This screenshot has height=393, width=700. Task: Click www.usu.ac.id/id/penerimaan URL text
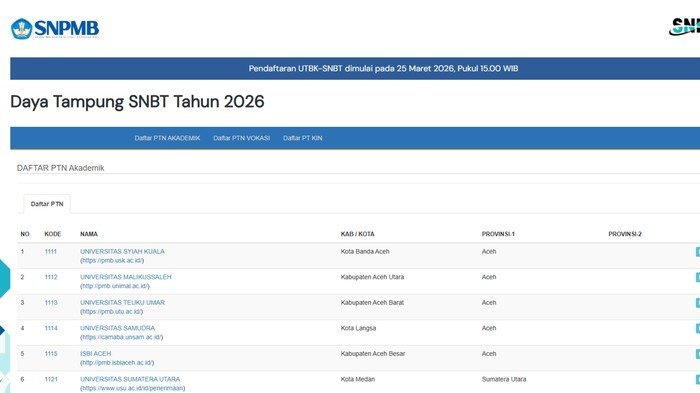point(133,388)
